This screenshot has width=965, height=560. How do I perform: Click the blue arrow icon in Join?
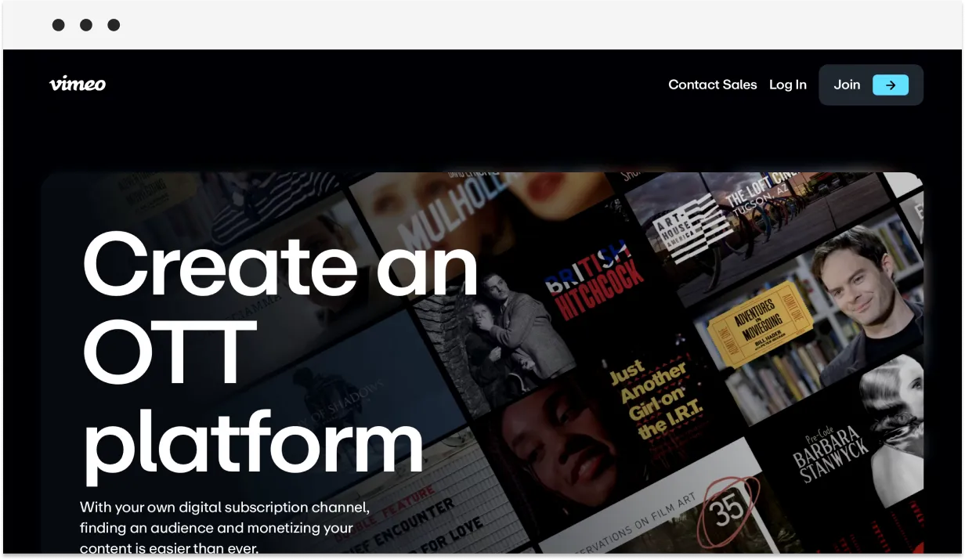pos(891,85)
